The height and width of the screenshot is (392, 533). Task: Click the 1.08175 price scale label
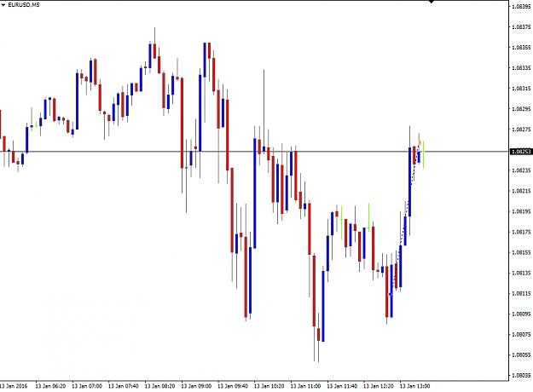coord(521,232)
